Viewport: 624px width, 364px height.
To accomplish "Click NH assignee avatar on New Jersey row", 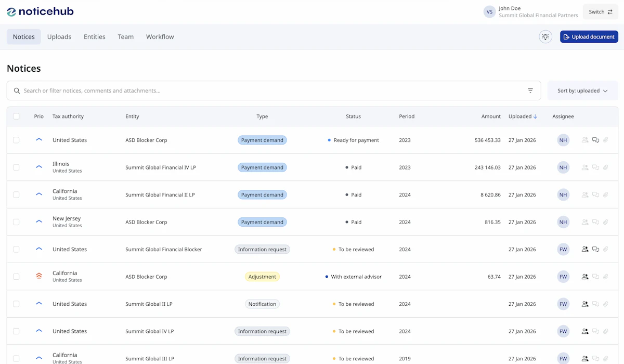I will pos(563,222).
